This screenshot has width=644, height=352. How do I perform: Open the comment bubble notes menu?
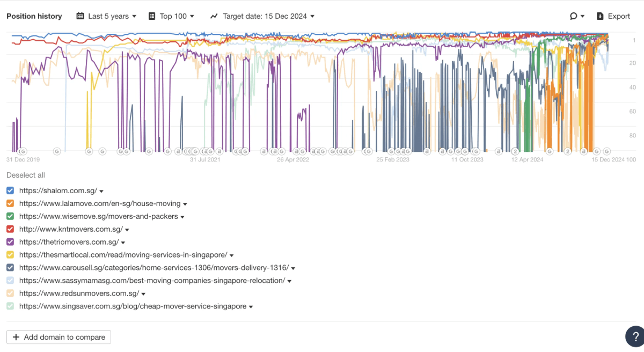577,16
